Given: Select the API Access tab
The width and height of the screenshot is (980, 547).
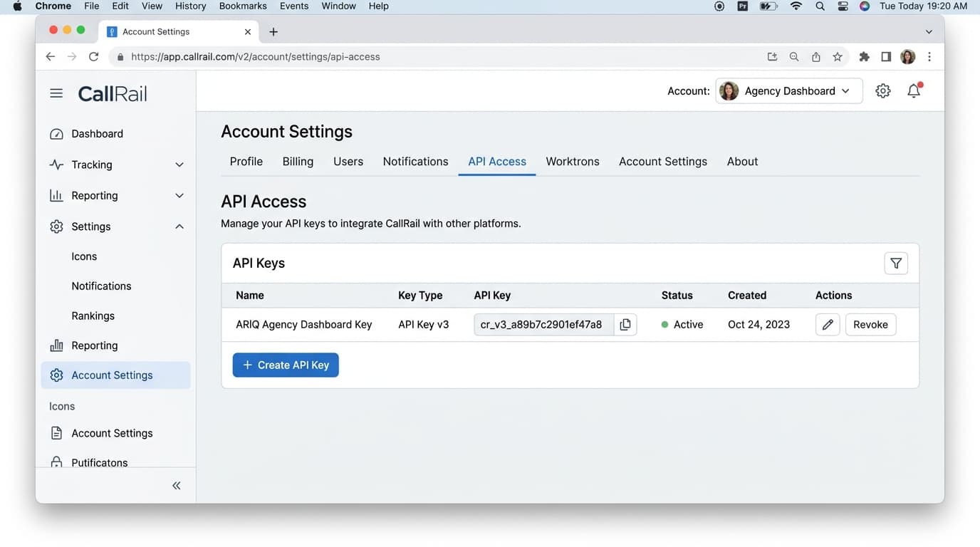Looking at the screenshot, I should [x=497, y=162].
